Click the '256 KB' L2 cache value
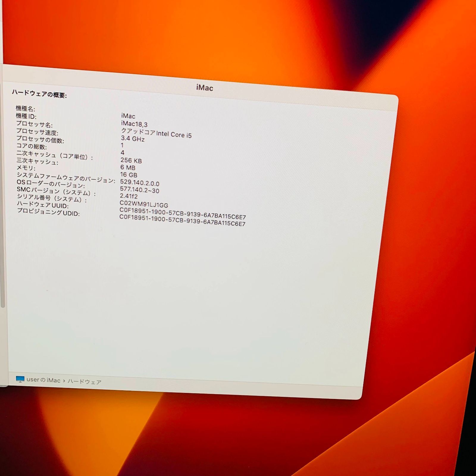Viewport: 476px width, 476px height. pyautogui.click(x=131, y=160)
